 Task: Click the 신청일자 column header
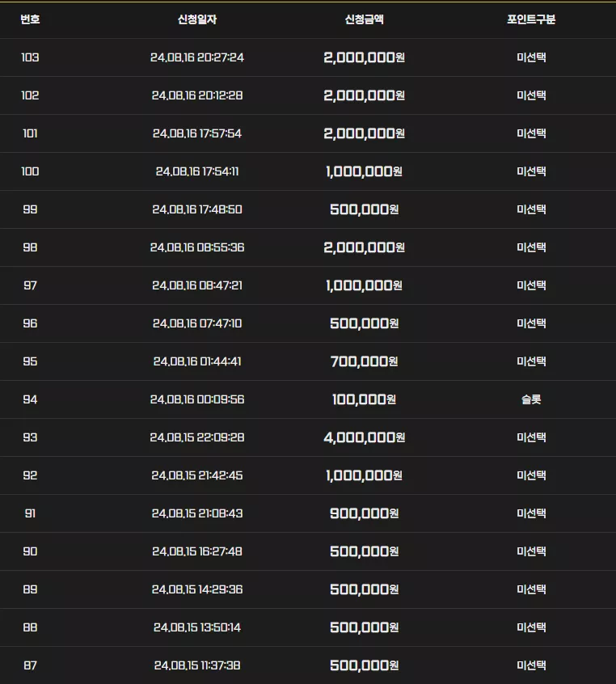point(197,19)
